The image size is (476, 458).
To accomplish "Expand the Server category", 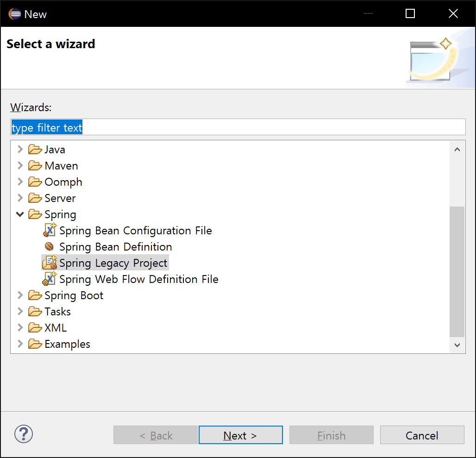I will click(20, 198).
